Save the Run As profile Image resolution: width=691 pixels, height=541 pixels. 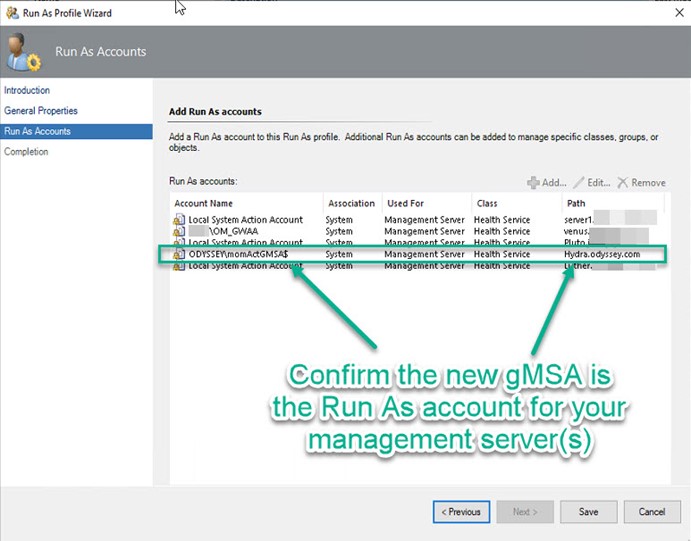(588, 511)
